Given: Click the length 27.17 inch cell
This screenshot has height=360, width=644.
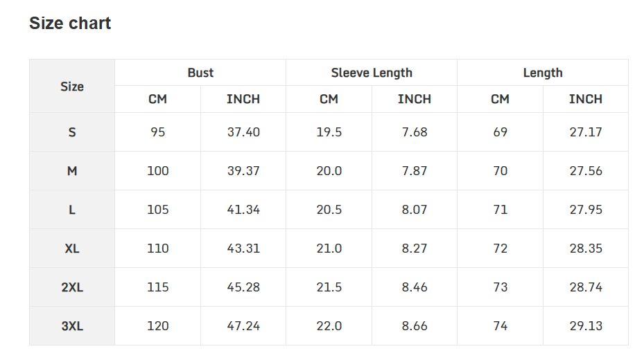Looking at the screenshot, I should [x=586, y=132].
